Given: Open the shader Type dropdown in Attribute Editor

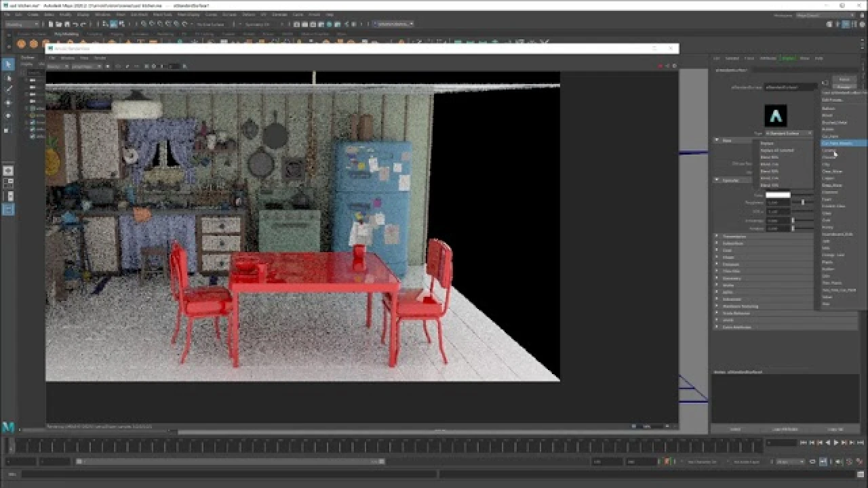Looking at the screenshot, I should coord(789,134).
